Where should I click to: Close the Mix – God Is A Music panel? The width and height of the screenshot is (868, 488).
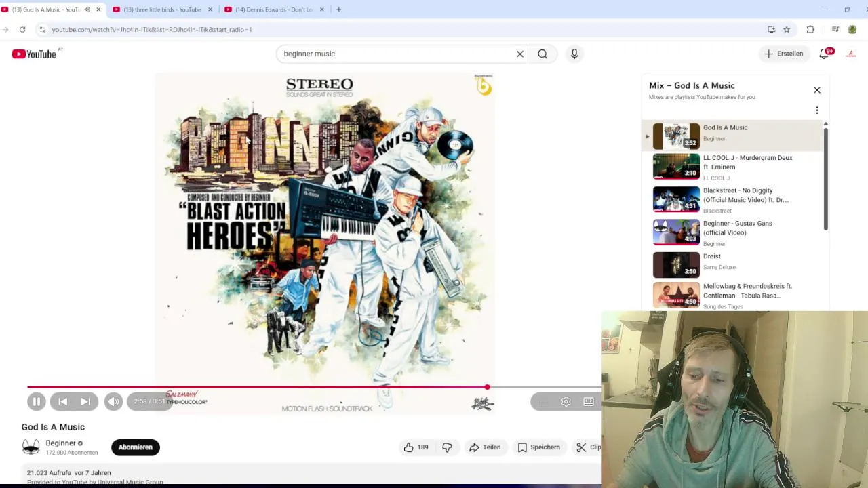click(817, 90)
